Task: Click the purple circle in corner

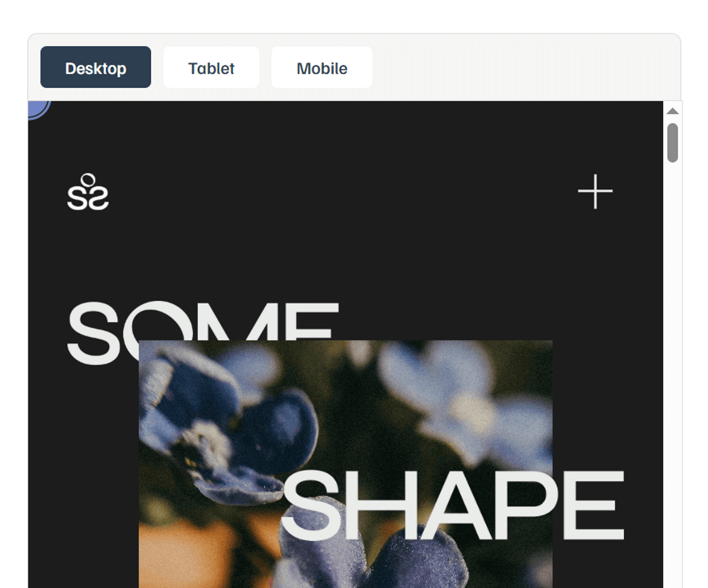Action: 39,109
